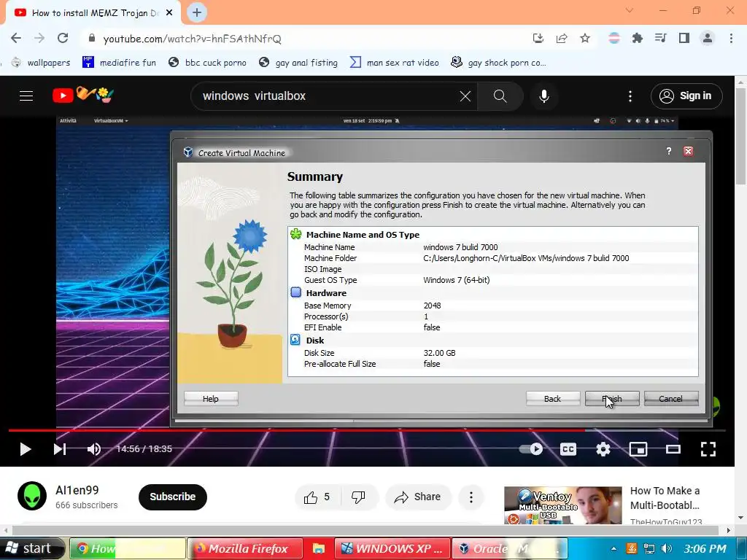This screenshot has height=560, width=747.
Task: Mute the video volume
Action: [94, 449]
